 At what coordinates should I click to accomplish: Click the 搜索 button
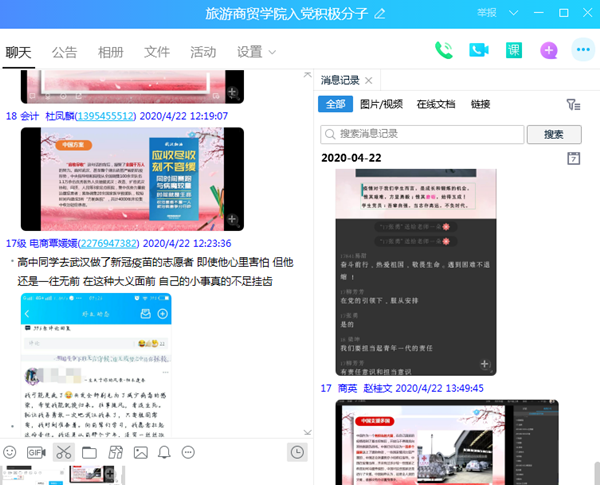(553, 134)
